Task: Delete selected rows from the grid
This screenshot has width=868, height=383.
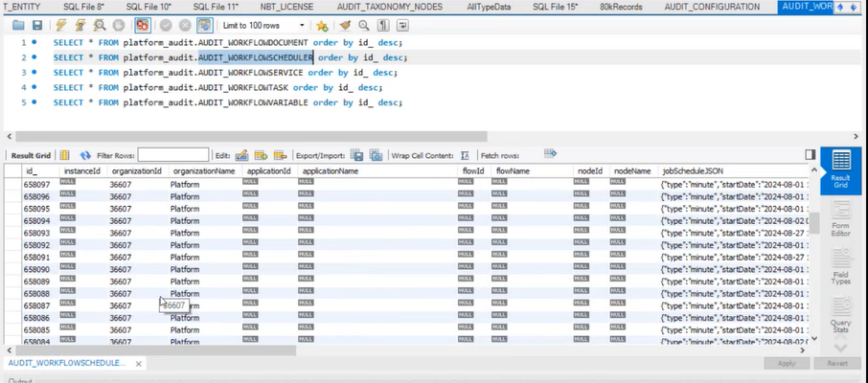Action: click(x=280, y=155)
